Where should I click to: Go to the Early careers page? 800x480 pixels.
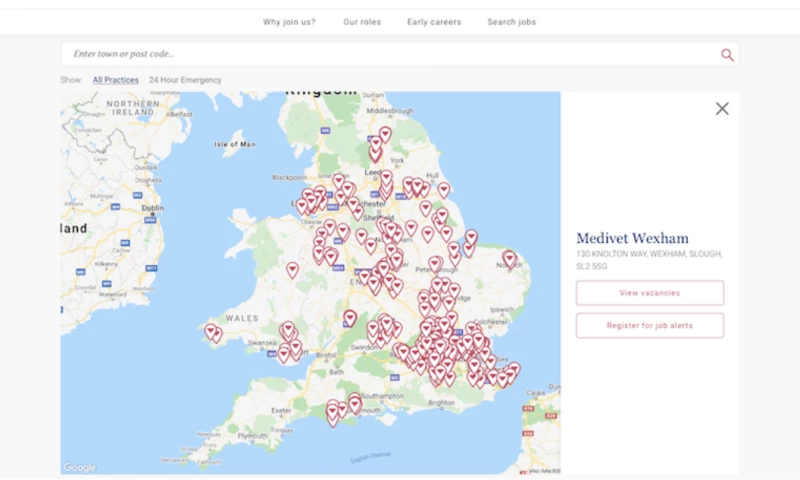(x=434, y=22)
